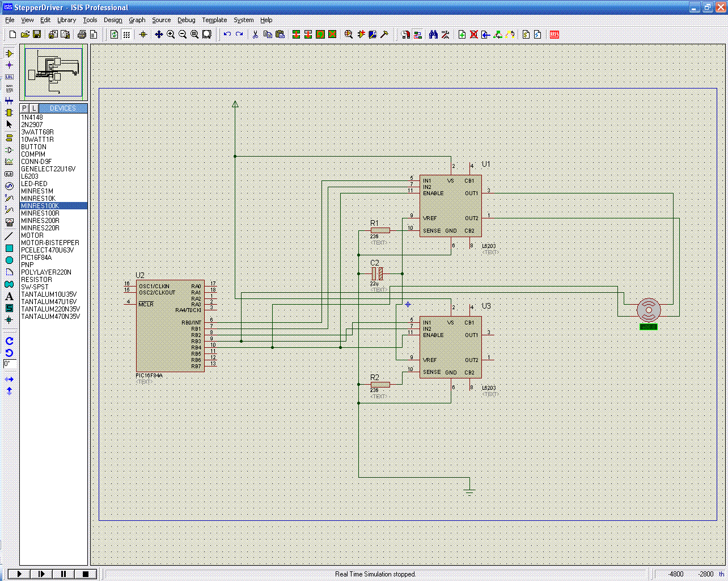Step the simulation

tap(41, 574)
